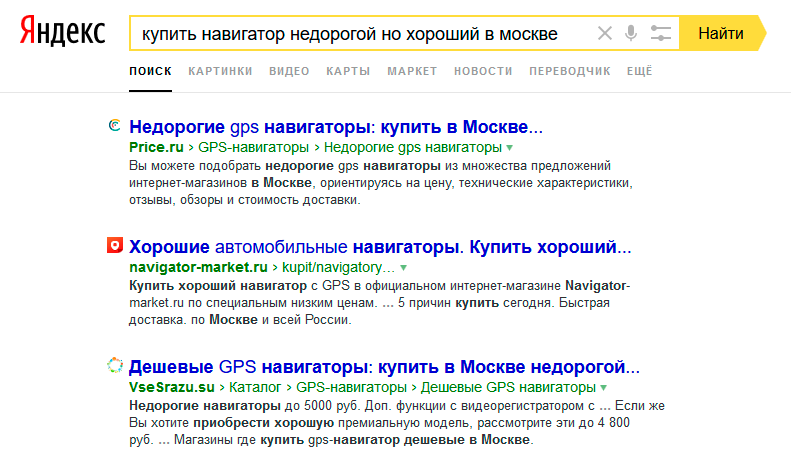Open the GPS-навигаторы breadcrumb under Price.ru

click(x=253, y=147)
